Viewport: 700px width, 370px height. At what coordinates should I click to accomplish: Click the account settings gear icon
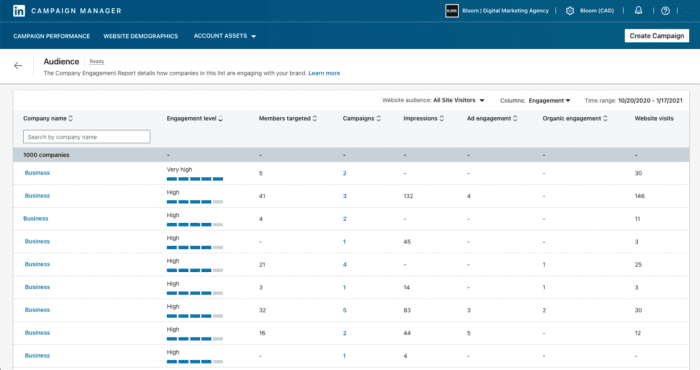tap(570, 11)
